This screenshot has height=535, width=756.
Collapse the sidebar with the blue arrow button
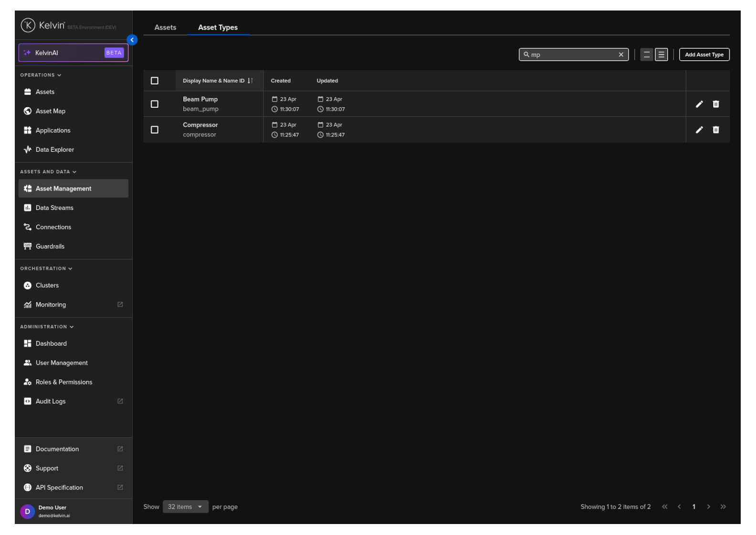(132, 40)
